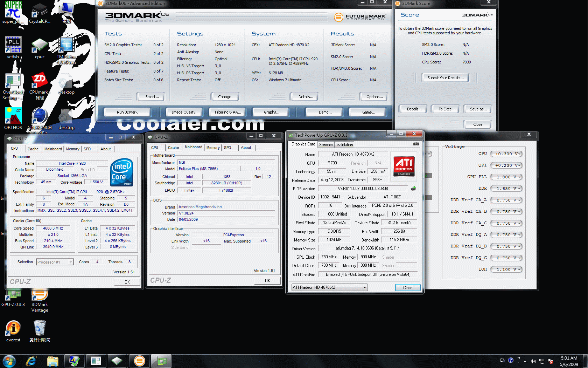Open the IOH 1.100 V voltage dropdown
This screenshot has height=368, width=588.
coord(506,270)
